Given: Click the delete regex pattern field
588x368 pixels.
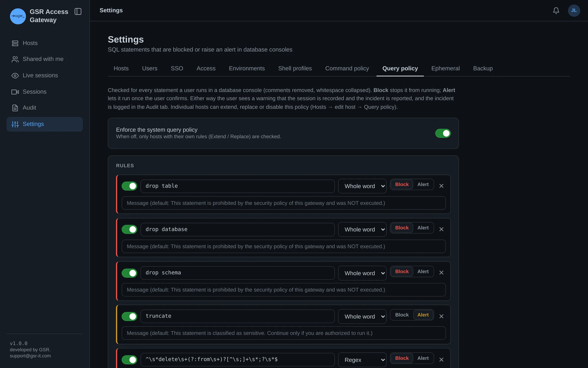Looking at the screenshot, I should click(x=237, y=360).
